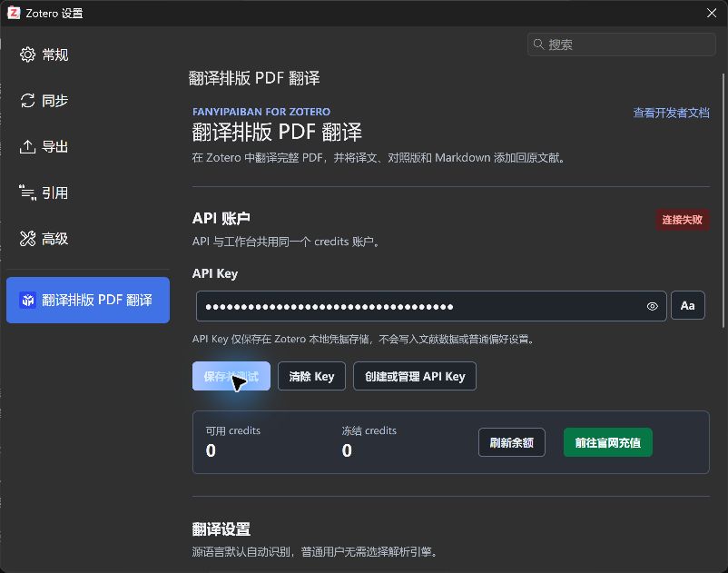Click 创建或管理 API Key button
This screenshot has width=728, height=573.
click(x=415, y=376)
